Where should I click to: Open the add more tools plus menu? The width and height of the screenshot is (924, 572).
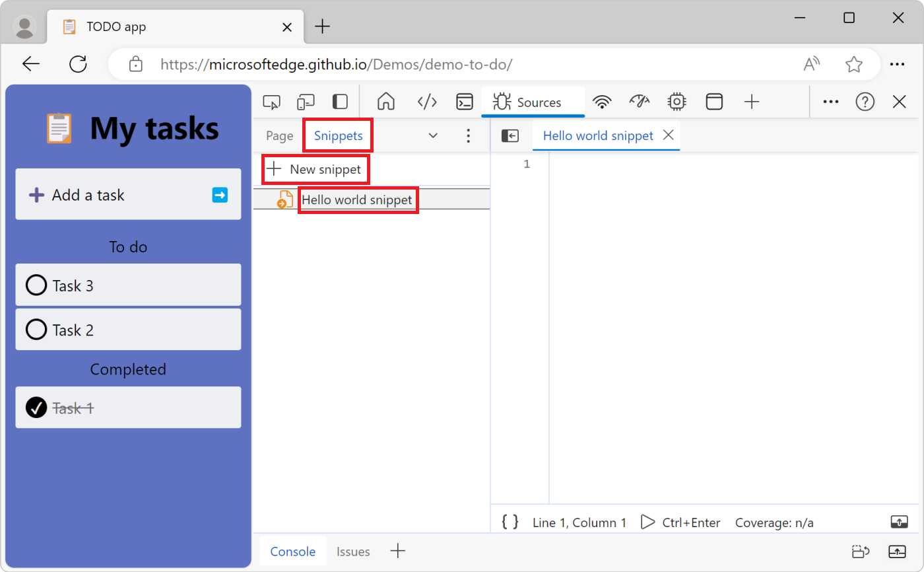click(x=751, y=102)
